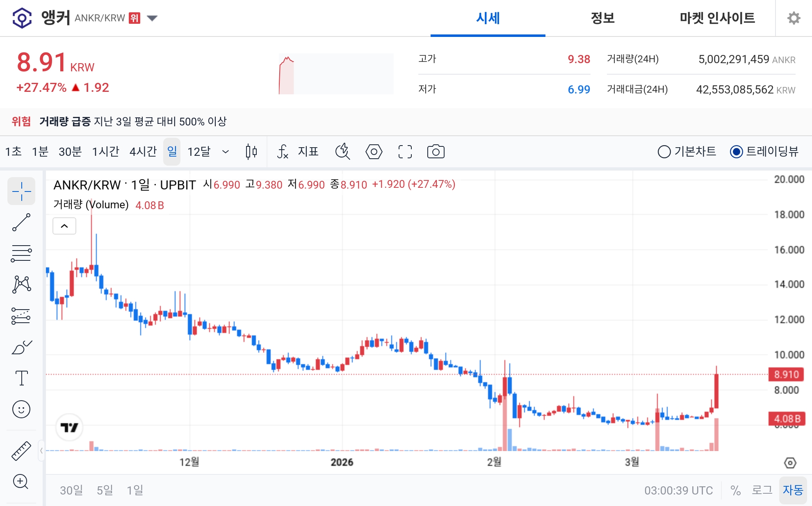Select the measure ruler tool
The image size is (812, 506).
point(21,450)
